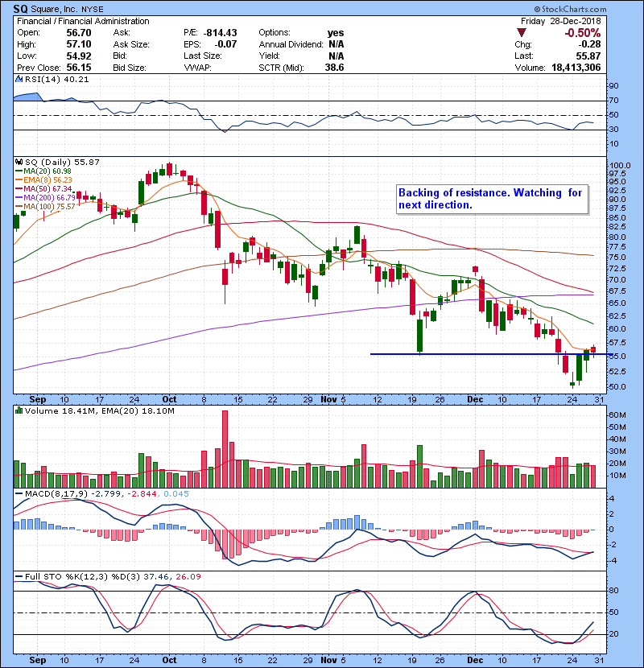This screenshot has height=668, width=644.
Task: Click the EPS value -0.07
Action: pos(225,44)
